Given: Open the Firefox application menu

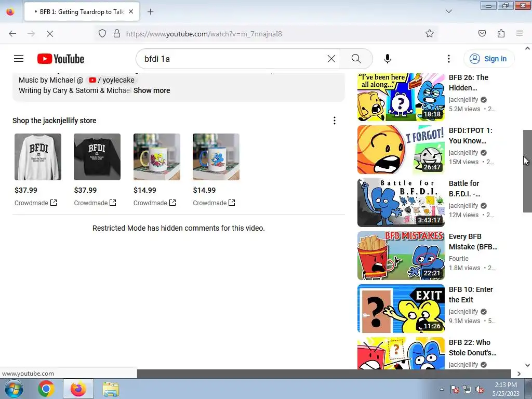Looking at the screenshot, I should (x=520, y=33).
